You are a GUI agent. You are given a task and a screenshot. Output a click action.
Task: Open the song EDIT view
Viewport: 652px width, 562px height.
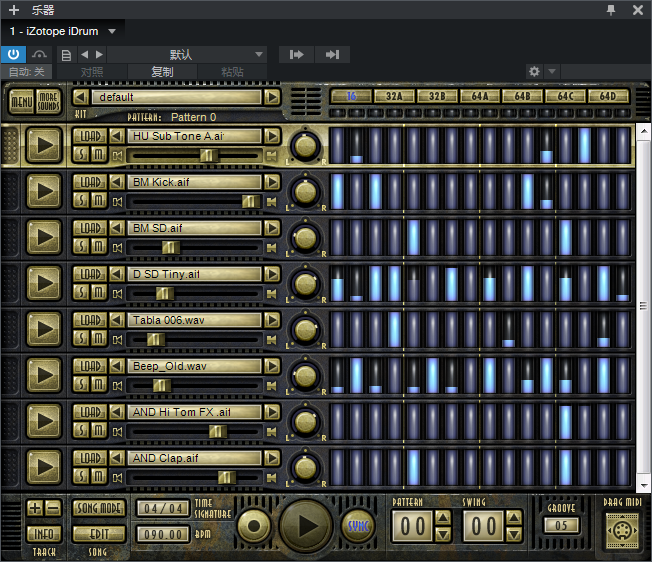(99, 534)
